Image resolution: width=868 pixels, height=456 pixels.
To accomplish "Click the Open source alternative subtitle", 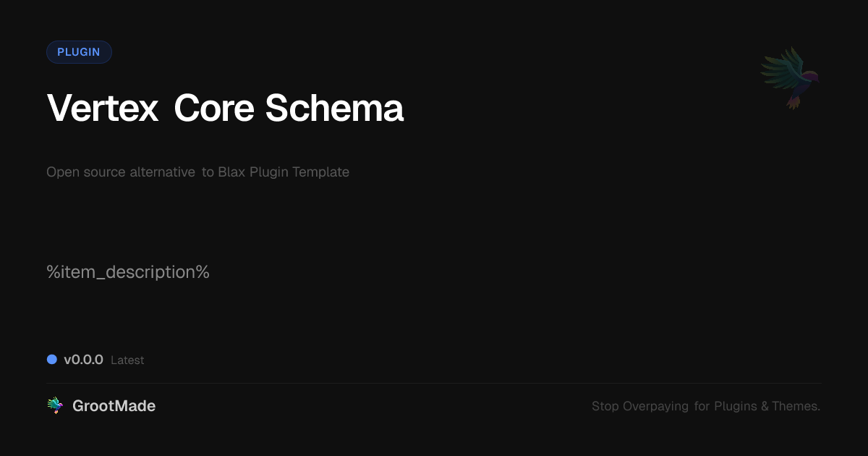I will (121, 172).
